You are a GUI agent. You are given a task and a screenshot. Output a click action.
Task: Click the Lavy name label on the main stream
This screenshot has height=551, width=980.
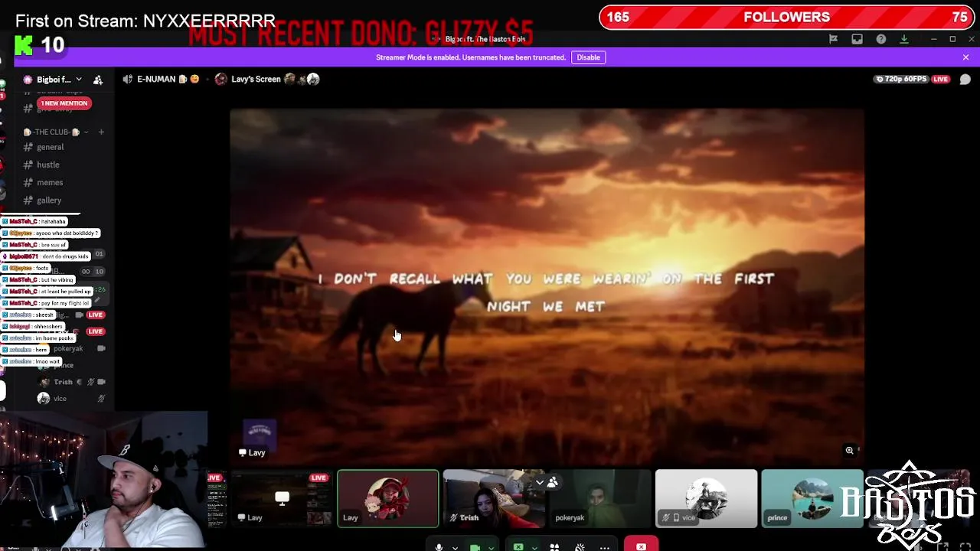click(x=252, y=453)
